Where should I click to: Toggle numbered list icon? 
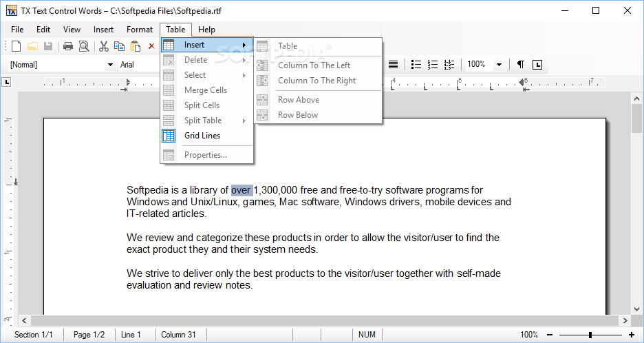point(433,64)
